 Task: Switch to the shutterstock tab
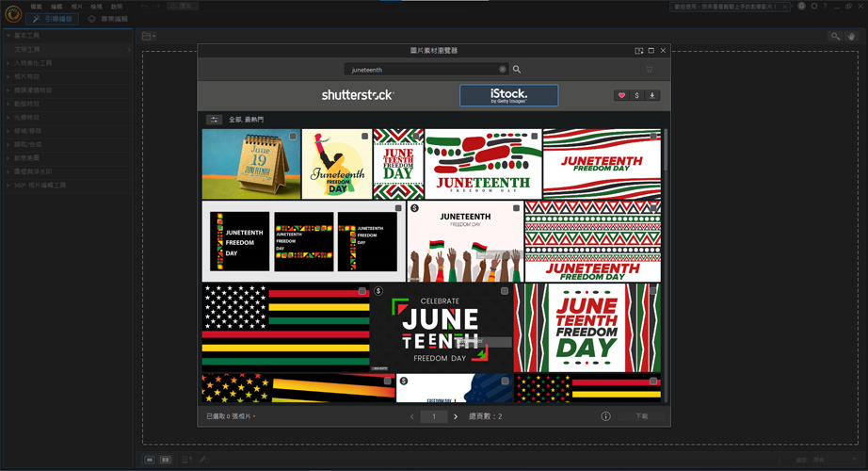coord(358,95)
